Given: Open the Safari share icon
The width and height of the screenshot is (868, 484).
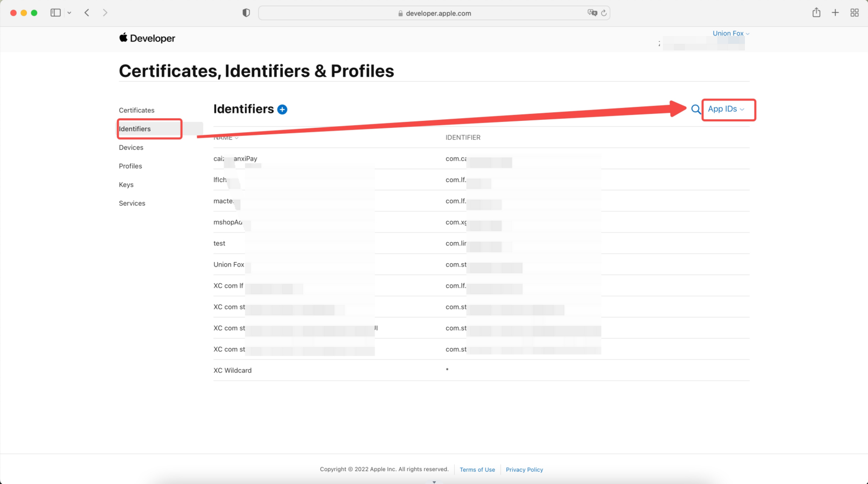Looking at the screenshot, I should 816,12.
